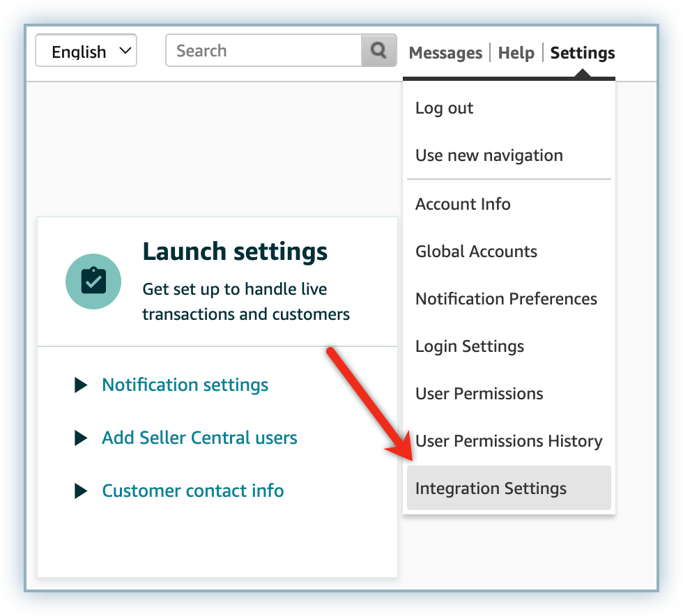683x616 pixels.
Task: Expand Add Seller Central users triangle
Action: click(81, 438)
